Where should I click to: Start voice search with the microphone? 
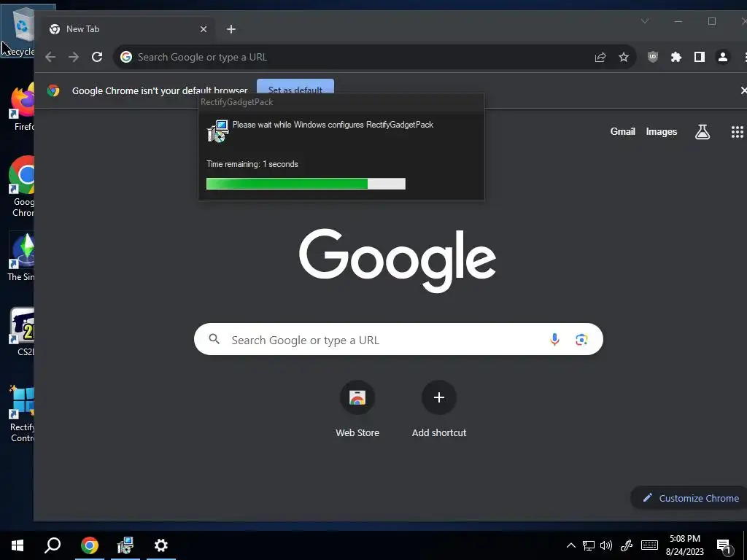coord(554,339)
